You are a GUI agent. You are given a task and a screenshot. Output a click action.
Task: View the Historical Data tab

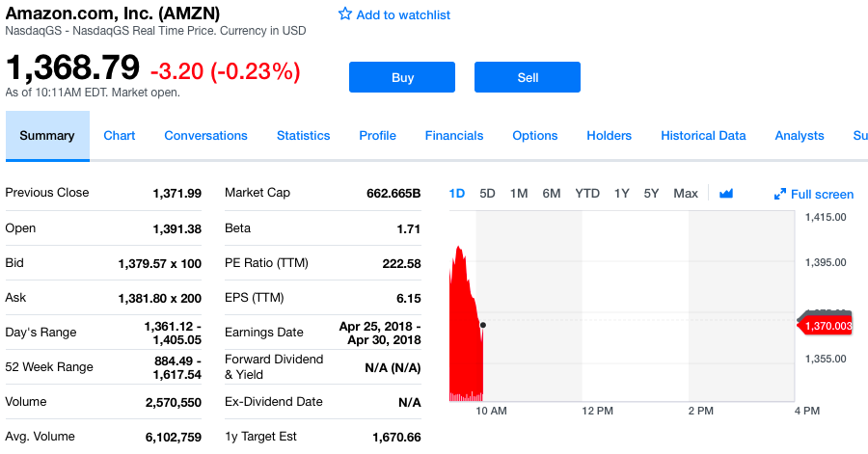click(x=703, y=136)
